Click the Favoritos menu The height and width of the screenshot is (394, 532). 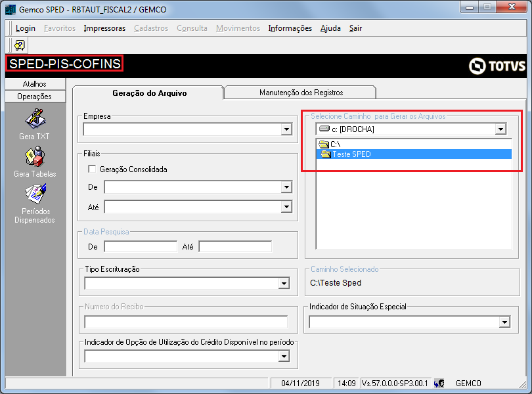60,28
